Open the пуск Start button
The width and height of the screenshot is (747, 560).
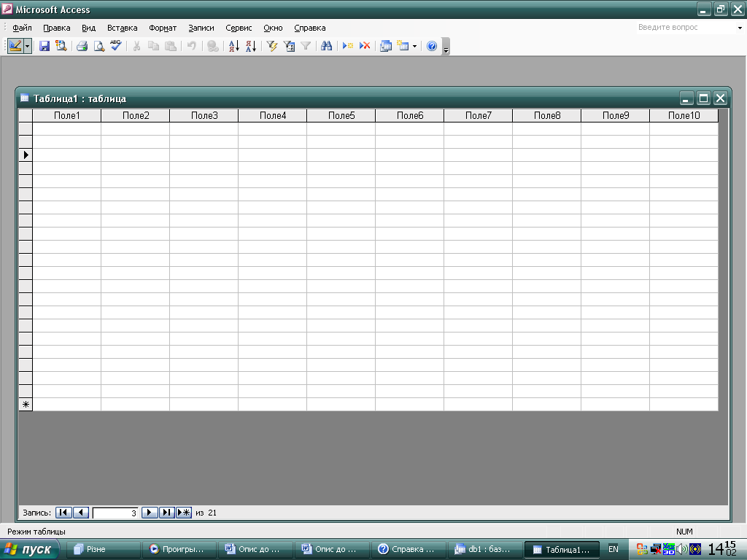pos(29,549)
